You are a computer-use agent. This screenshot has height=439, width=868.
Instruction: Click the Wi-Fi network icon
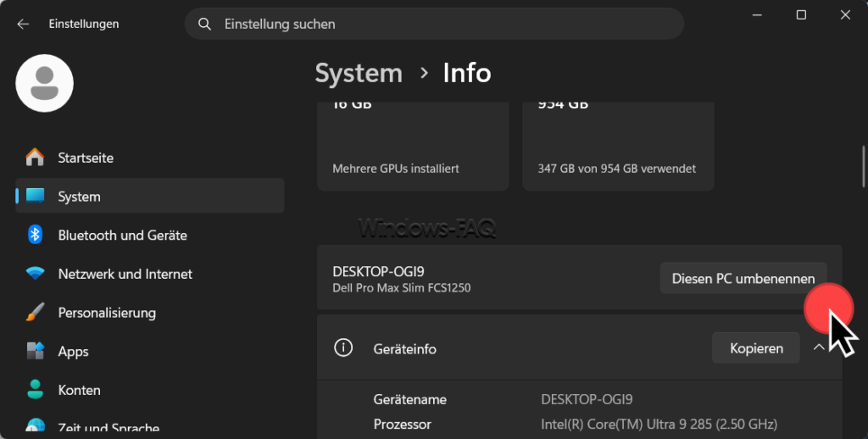[x=35, y=274]
